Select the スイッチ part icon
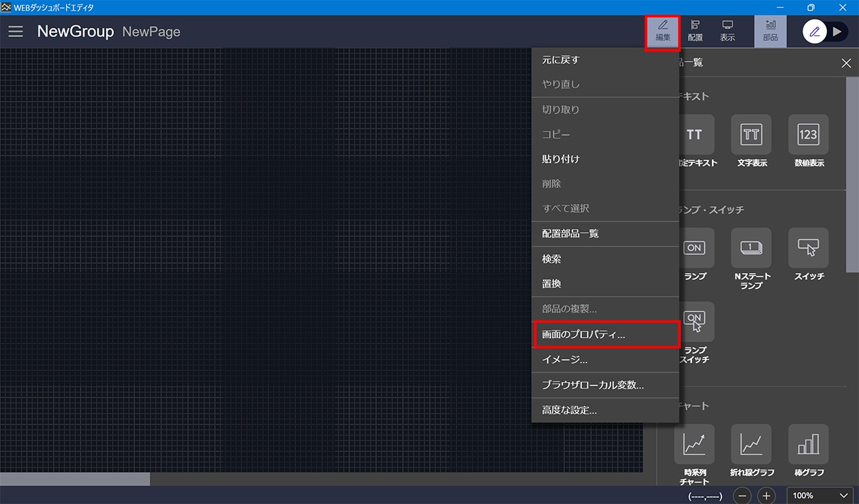859x504 pixels. click(x=808, y=248)
